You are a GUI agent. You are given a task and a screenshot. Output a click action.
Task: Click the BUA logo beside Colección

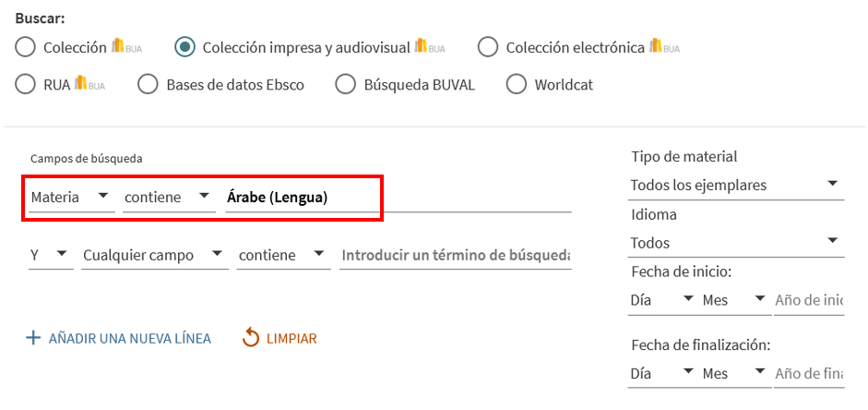[125, 46]
